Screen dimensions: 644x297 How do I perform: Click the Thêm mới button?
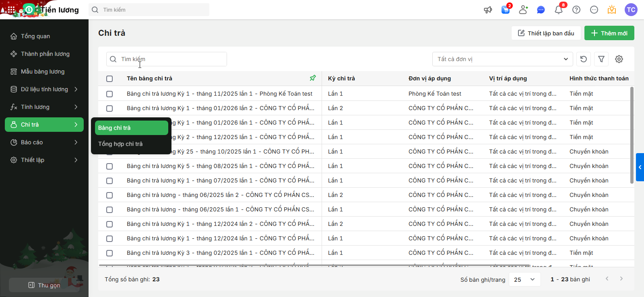609,33
